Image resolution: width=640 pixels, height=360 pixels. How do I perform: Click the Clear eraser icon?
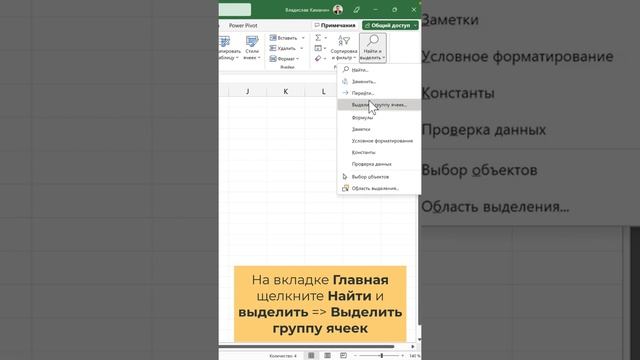[x=318, y=59]
